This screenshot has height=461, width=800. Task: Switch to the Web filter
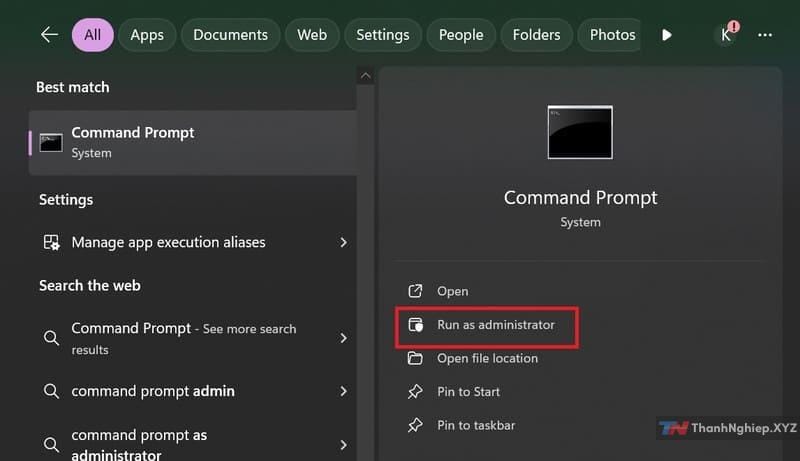(x=312, y=35)
